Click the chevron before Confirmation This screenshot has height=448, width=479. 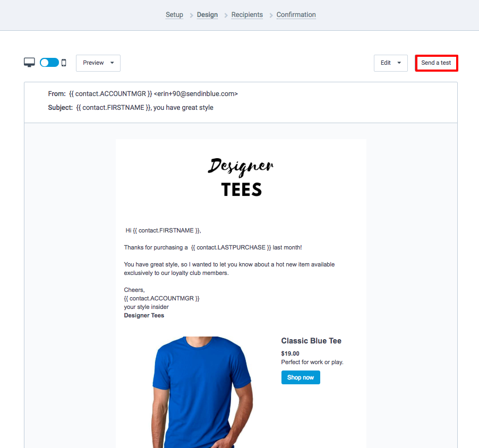[271, 15]
